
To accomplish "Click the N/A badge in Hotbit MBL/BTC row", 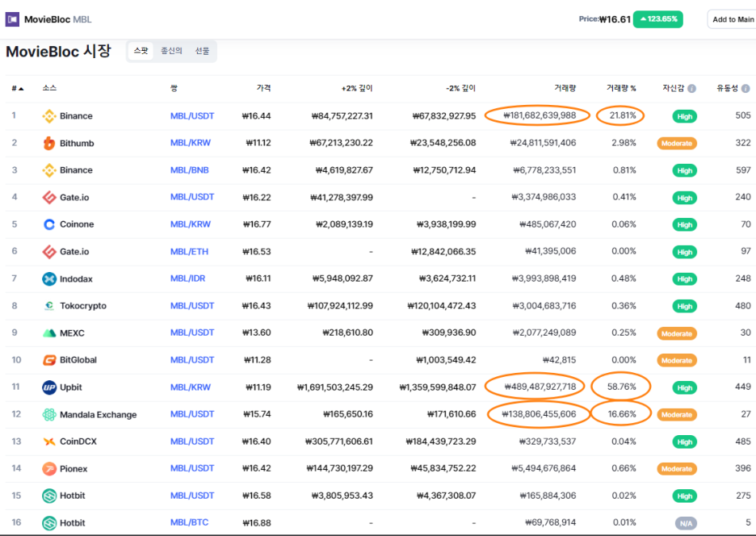I will pyautogui.click(x=686, y=523).
